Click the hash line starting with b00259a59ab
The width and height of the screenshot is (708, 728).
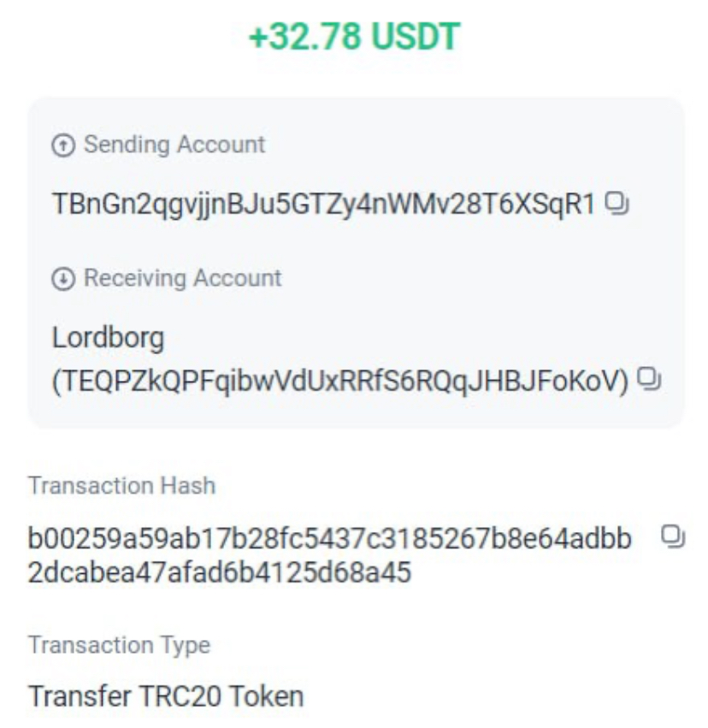(x=330, y=539)
